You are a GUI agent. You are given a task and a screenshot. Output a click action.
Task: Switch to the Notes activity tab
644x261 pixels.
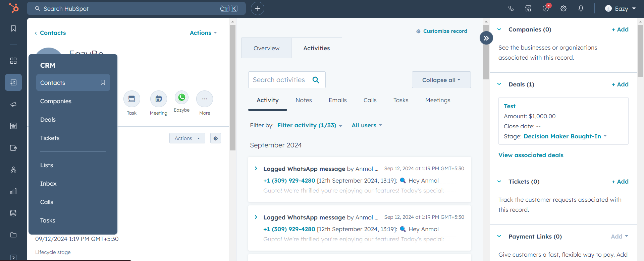tap(304, 100)
